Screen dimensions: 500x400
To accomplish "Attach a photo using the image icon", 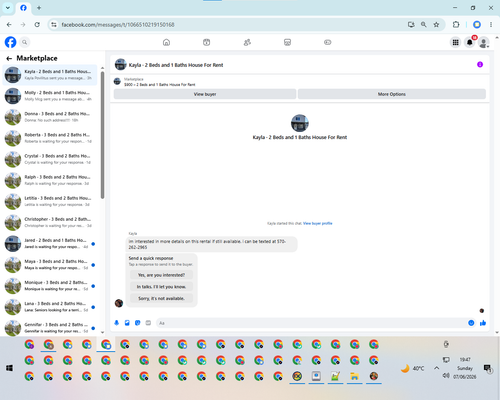I will tap(127, 323).
